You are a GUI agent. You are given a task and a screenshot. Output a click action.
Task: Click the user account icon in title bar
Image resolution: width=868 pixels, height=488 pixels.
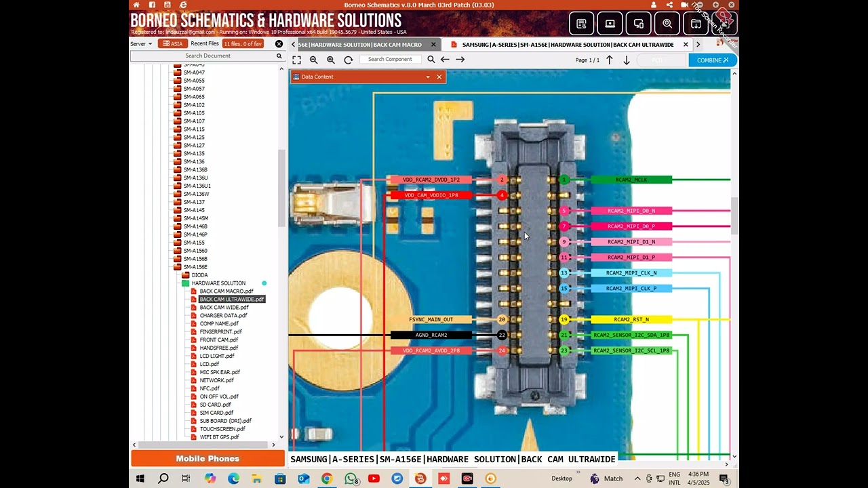coord(654,5)
